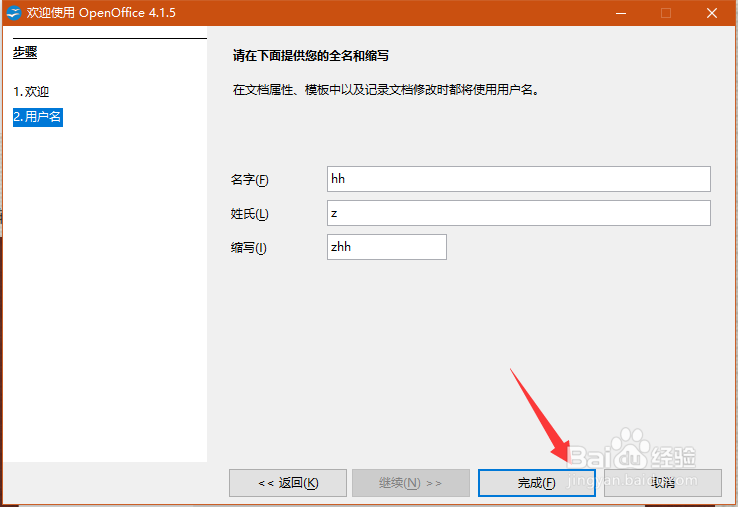Click the title text 欢迎使用 OpenOffice 4.1.5

[101, 13]
